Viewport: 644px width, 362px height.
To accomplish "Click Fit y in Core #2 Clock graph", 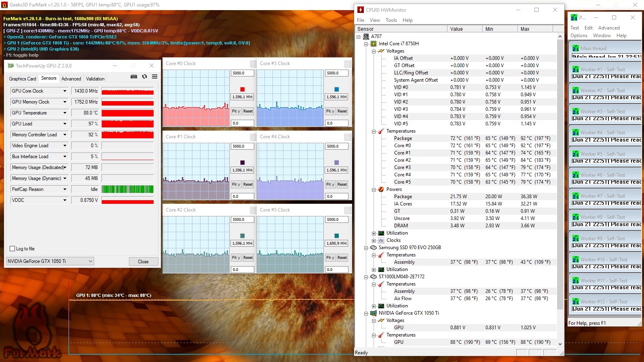I will [x=236, y=258].
